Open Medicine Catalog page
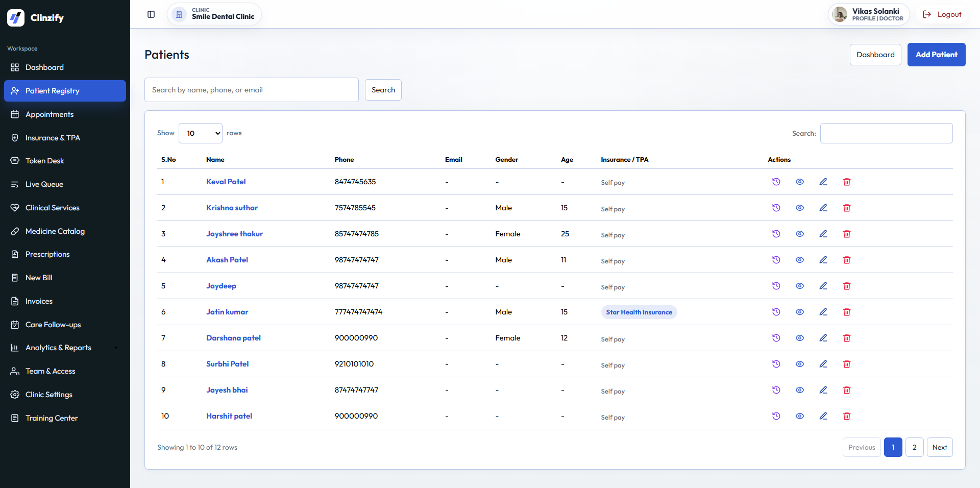Screen dimensions: 980x488 [x=65, y=231]
